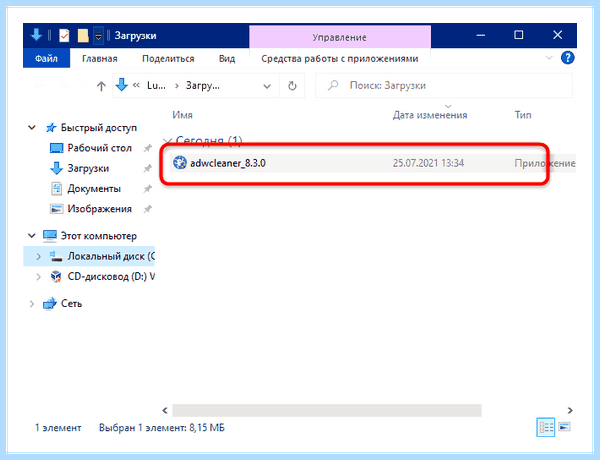Expand the CD-дисковод (D:) node
This screenshot has height=460, width=600.
pos(38,277)
